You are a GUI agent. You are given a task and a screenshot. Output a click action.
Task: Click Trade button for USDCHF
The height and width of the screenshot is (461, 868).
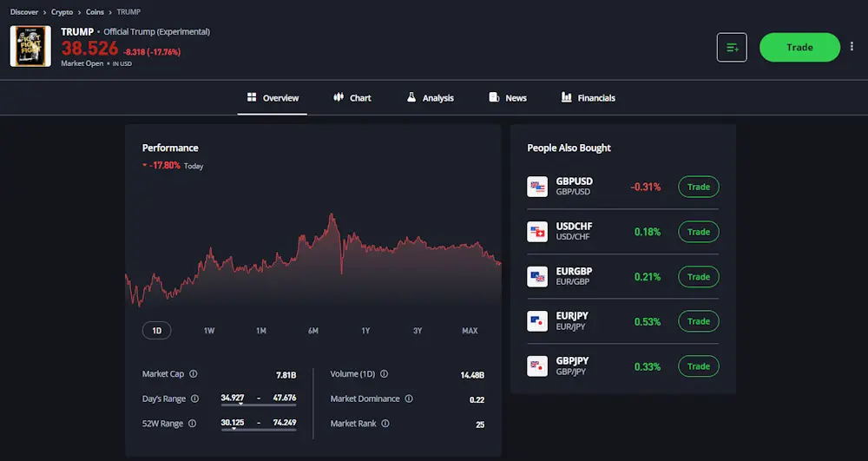[699, 232]
